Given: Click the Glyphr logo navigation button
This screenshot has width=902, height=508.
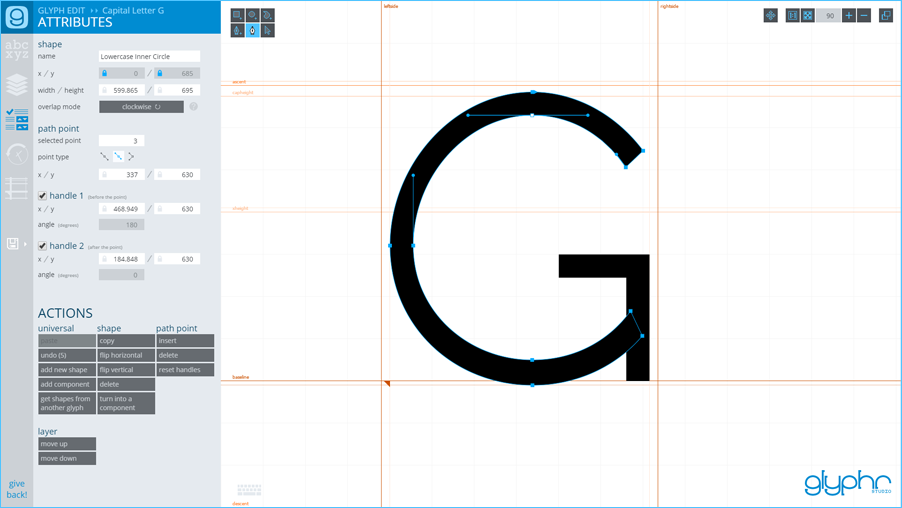Looking at the screenshot, I should point(17,17).
